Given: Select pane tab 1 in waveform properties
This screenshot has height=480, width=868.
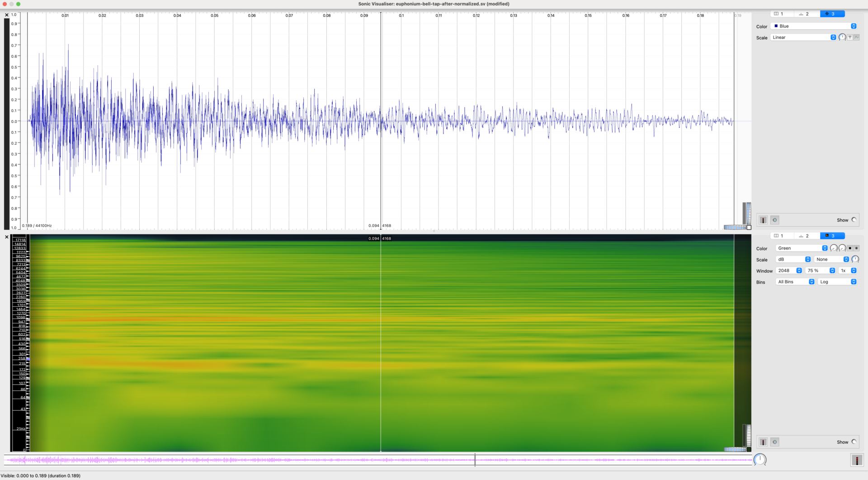Looking at the screenshot, I should tap(782, 14).
